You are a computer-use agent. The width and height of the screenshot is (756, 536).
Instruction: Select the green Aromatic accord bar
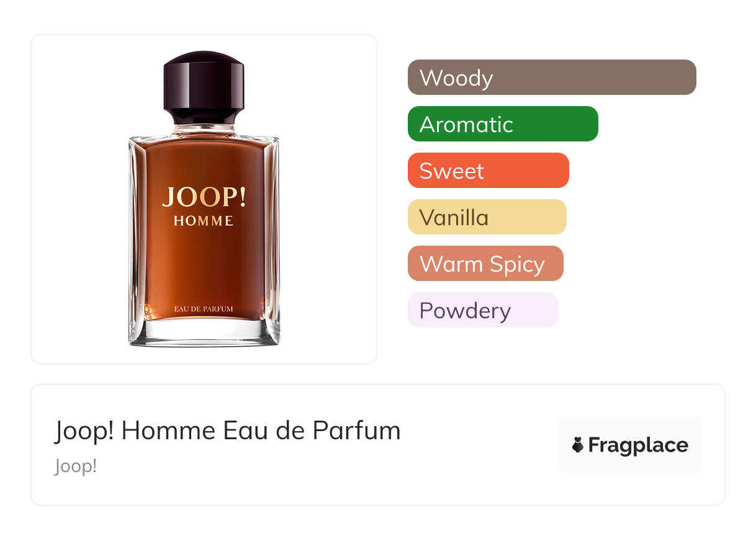point(503,123)
